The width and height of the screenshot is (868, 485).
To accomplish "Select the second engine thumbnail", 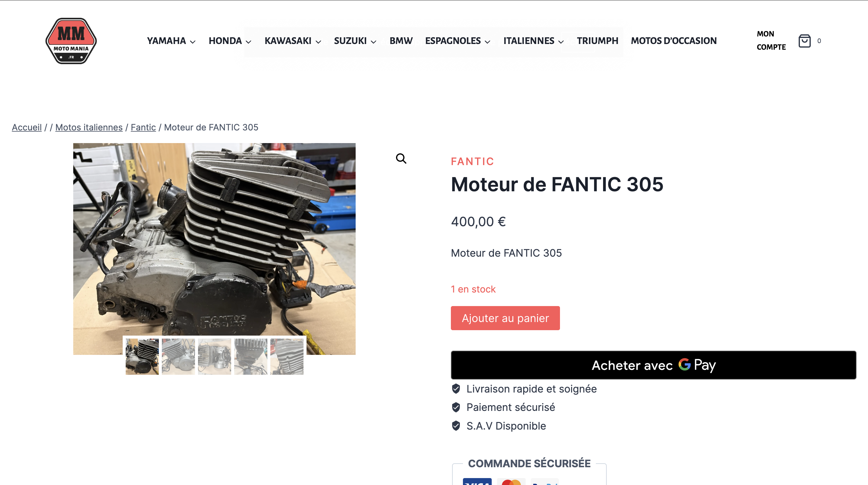I will click(x=178, y=356).
